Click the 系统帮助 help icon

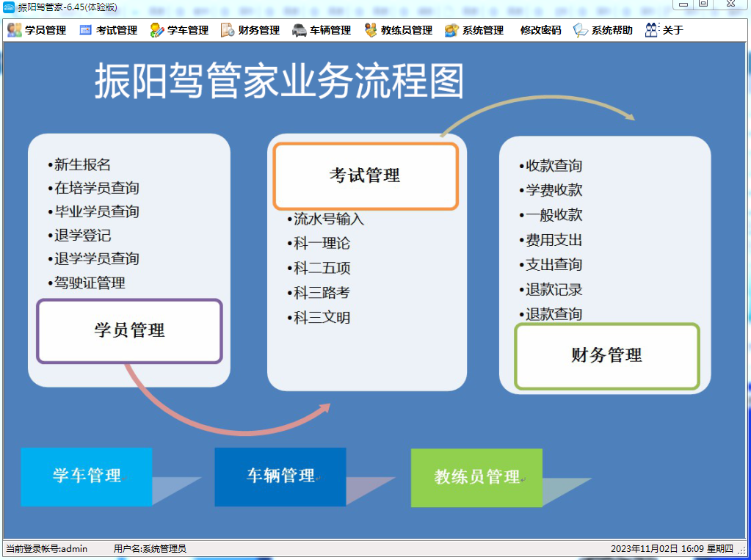point(581,30)
